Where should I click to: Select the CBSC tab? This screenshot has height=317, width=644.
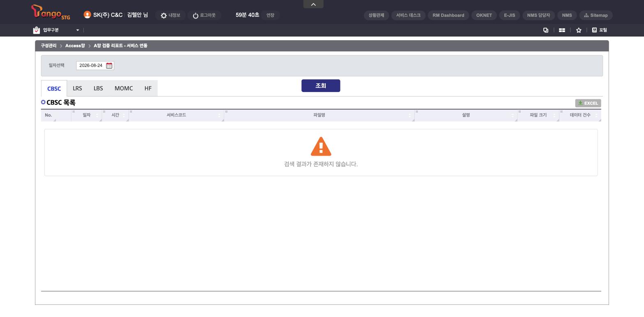54,89
